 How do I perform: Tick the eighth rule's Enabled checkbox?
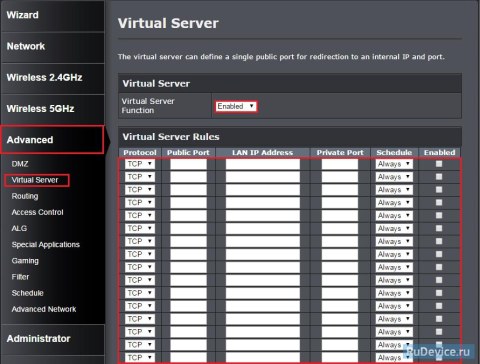[439, 254]
